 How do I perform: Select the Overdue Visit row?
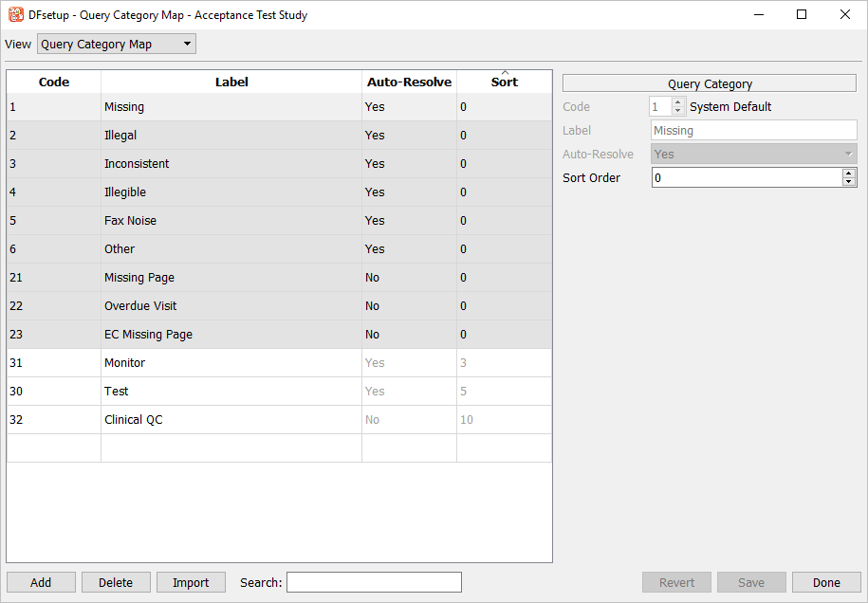140,306
